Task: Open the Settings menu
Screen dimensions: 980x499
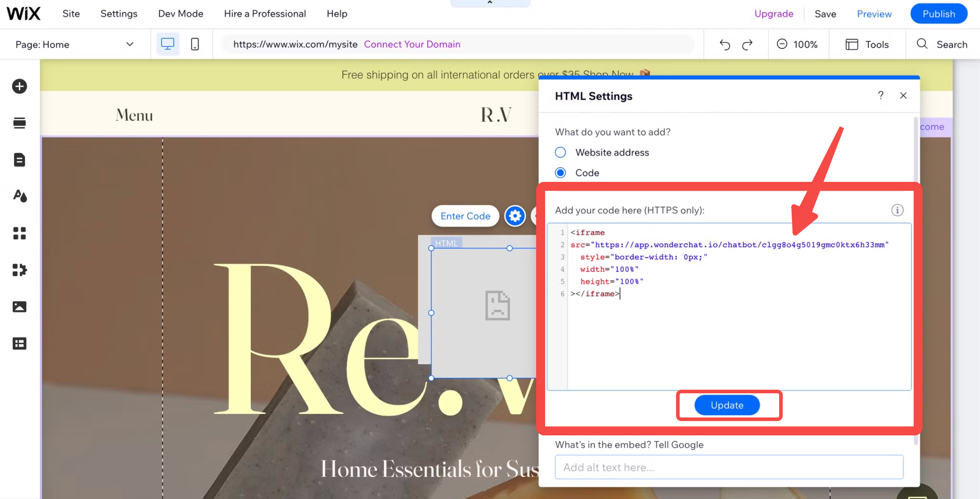Action: click(119, 14)
